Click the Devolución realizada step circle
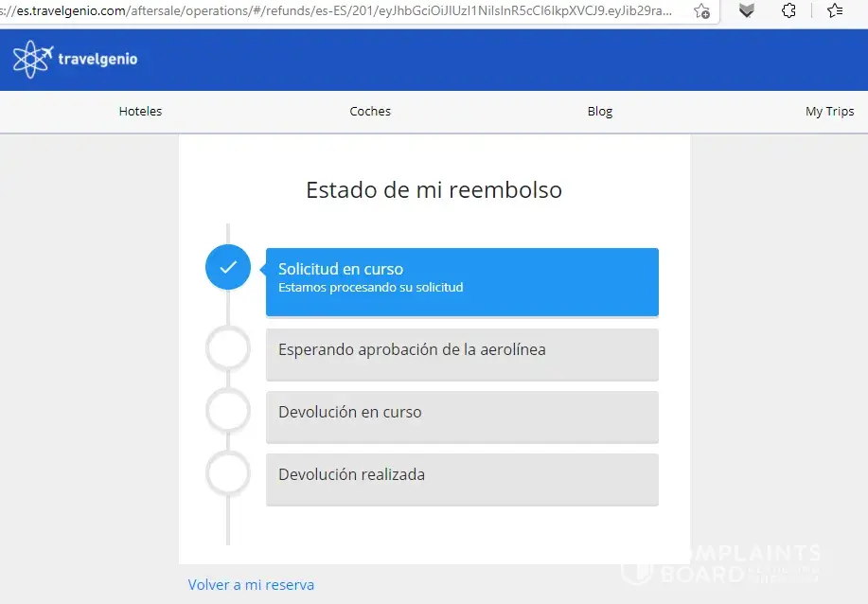868x604 pixels. tap(228, 473)
